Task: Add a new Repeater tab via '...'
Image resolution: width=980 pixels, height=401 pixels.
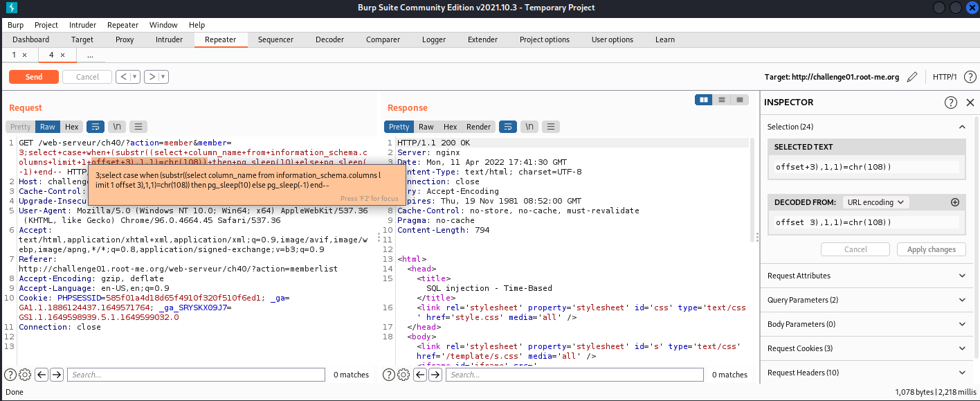Action: pyautogui.click(x=90, y=55)
